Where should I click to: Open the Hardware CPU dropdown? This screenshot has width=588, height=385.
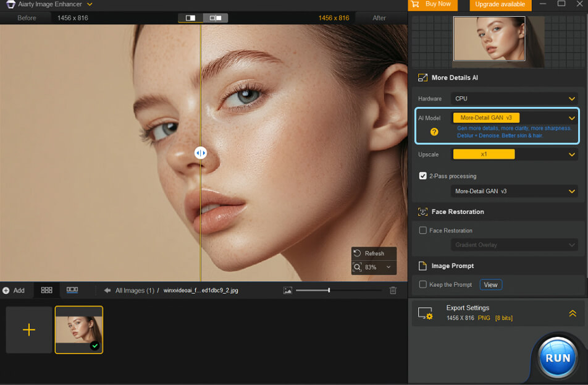pyautogui.click(x=514, y=98)
